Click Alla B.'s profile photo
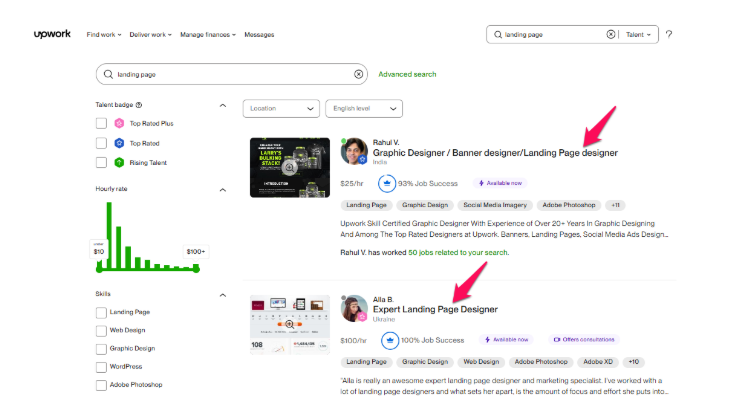The image size is (747, 415). tap(354, 308)
